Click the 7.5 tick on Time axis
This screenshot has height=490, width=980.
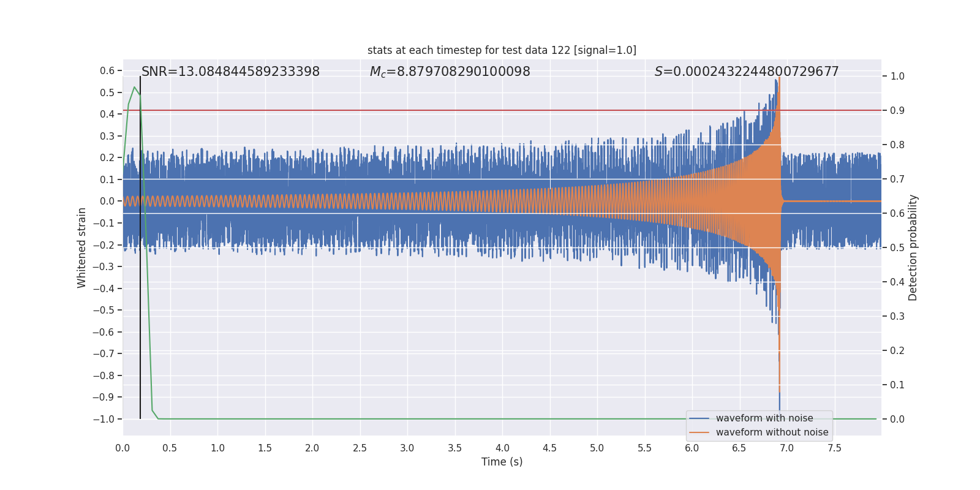[834, 448]
